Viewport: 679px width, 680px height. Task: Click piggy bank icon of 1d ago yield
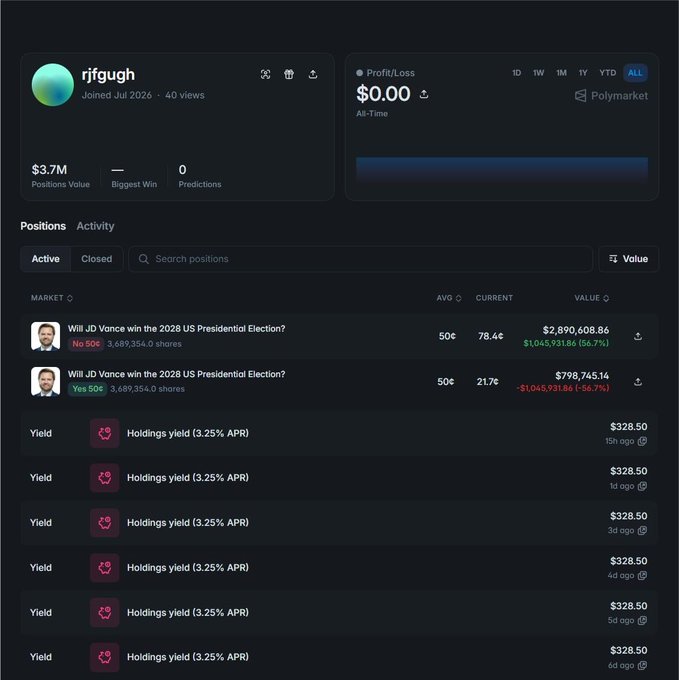[x=104, y=478]
